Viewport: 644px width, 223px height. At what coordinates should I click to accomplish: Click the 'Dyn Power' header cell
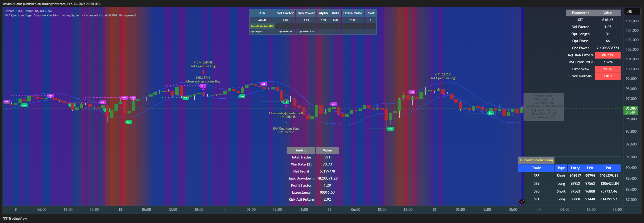(306, 13)
